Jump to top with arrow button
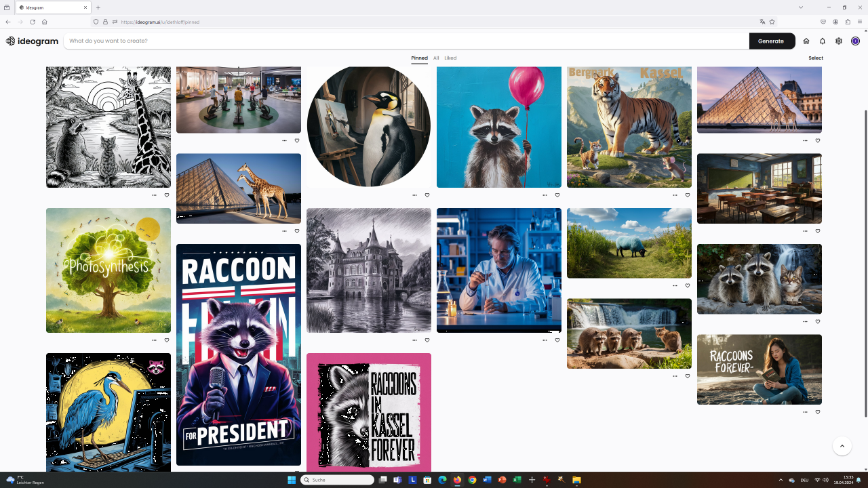This screenshot has width=868, height=488. point(842,446)
